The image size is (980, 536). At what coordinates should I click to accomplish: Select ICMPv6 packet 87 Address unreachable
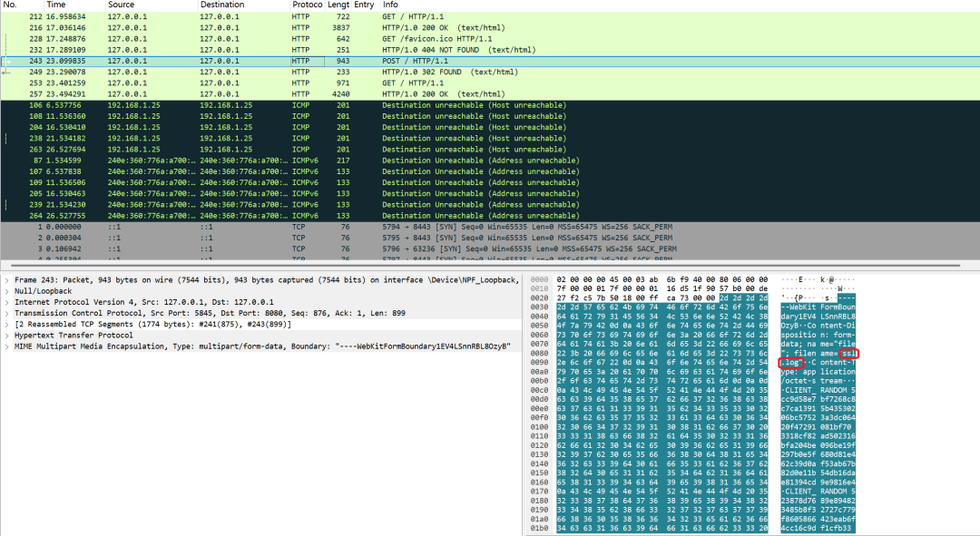[x=490, y=161]
